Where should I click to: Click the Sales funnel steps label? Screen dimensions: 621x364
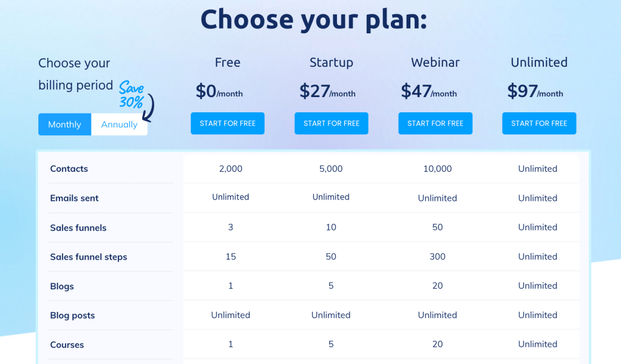tap(89, 257)
